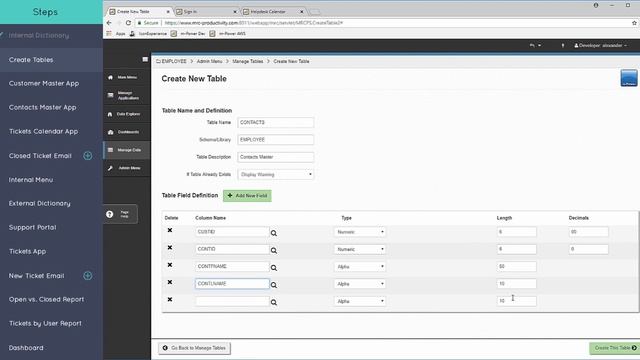
Task: Click Decimals field for CUSTID row
Action: (x=588, y=232)
